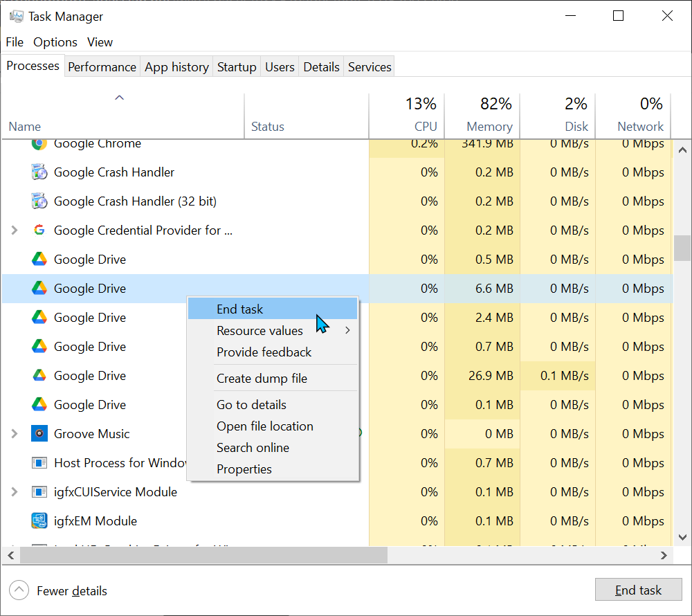Sort by the Network column header
The image size is (692, 616).
pos(633,116)
